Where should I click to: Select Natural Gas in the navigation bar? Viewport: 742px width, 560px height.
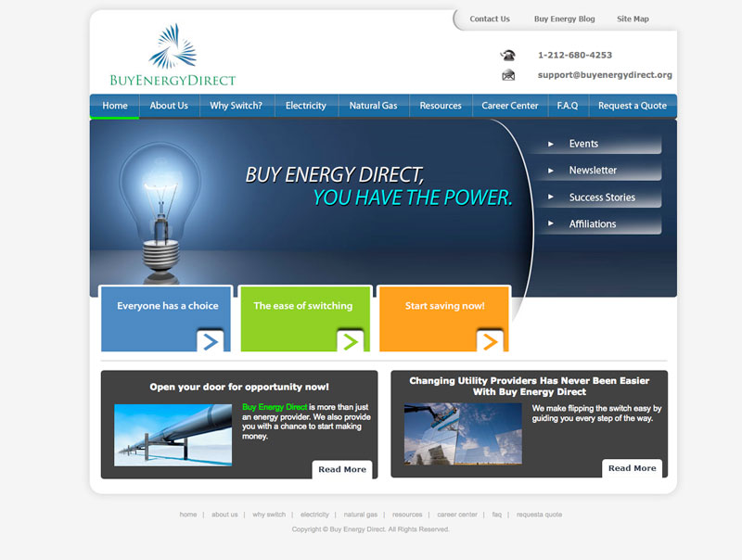coord(374,106)
